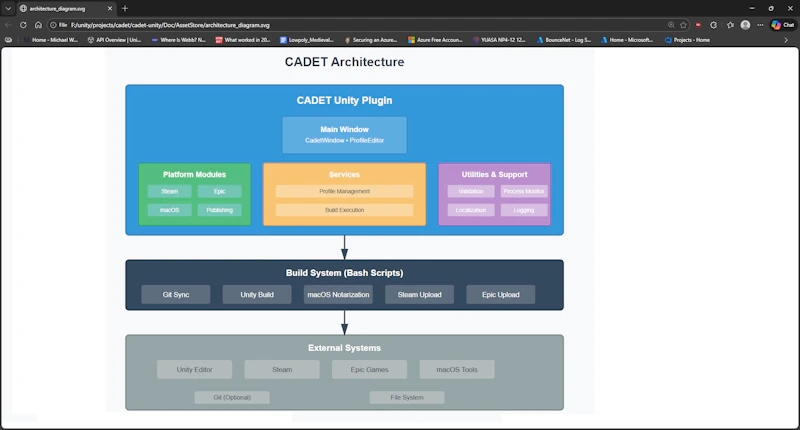The width and height of the screenshot is (800, 430).
Task: Open 'Lowpoly_Medieval...' bookmark
Action: (x=307, y=40)
